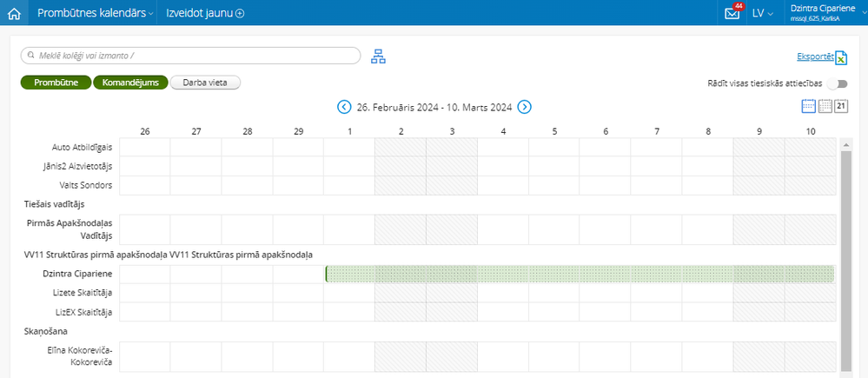Click Dzintra Cipariene's green absence bar
The height and width of the screenshot is (378, 868).
pos(580,275)
